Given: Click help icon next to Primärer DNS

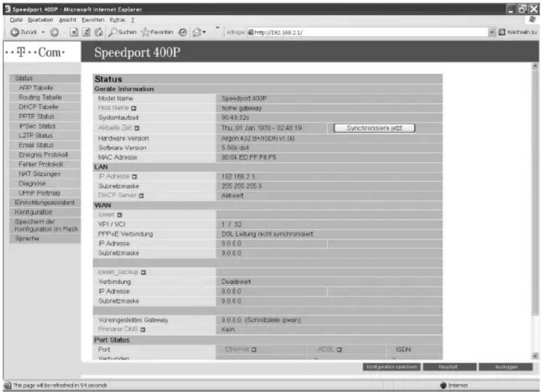Looking at the screenshot, I should [143, 329].
